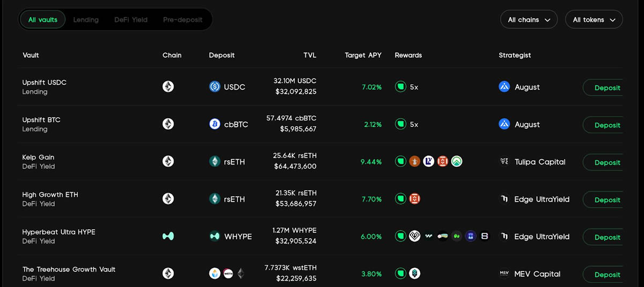644x287 pixels.
Task: Click 5x rewards multiplier in Upshift BTC row
Action: [x=414, y=124]
